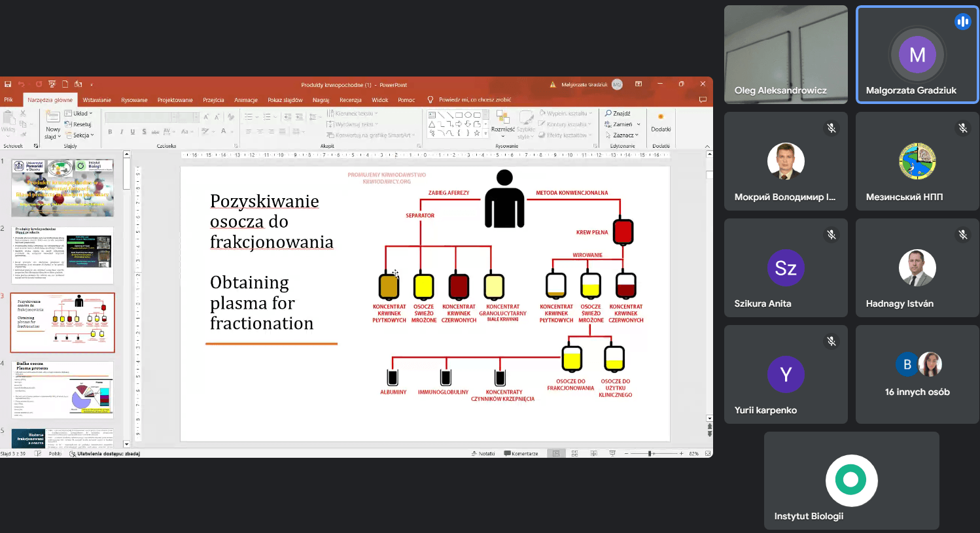This screenshot has width=980, height=533.
Task: Click the Polski language indicator in status bar
Action: [55, 453]
